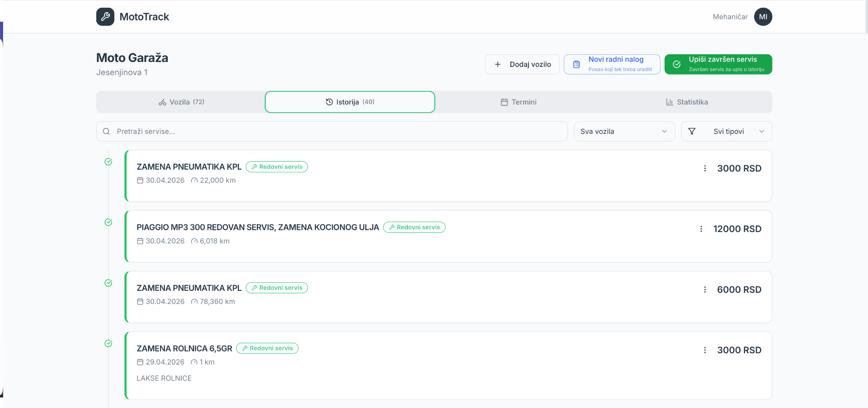Select the Istorija (40) tab

point(350,102)
